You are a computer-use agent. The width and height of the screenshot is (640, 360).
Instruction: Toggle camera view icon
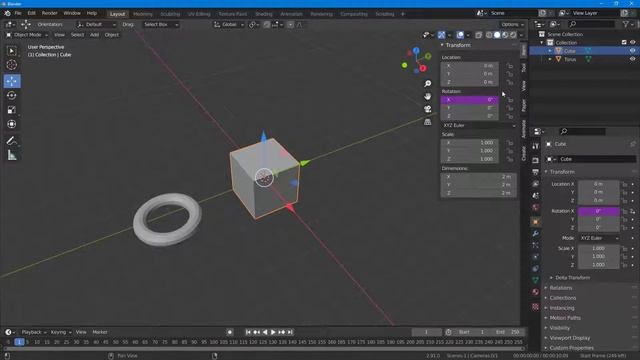point(427,109)
